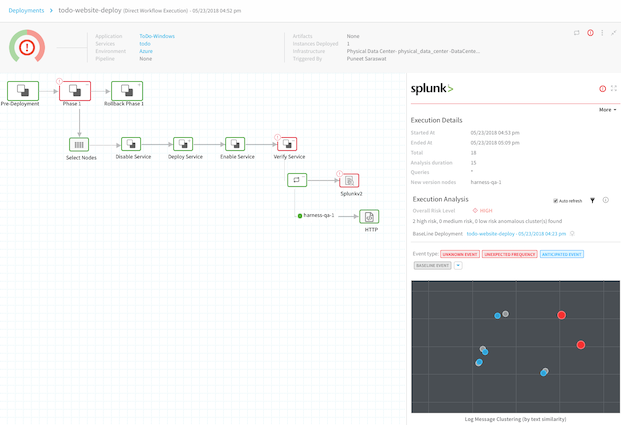
Task: Select the failed Phase 1 node
Action: point(75,91)
